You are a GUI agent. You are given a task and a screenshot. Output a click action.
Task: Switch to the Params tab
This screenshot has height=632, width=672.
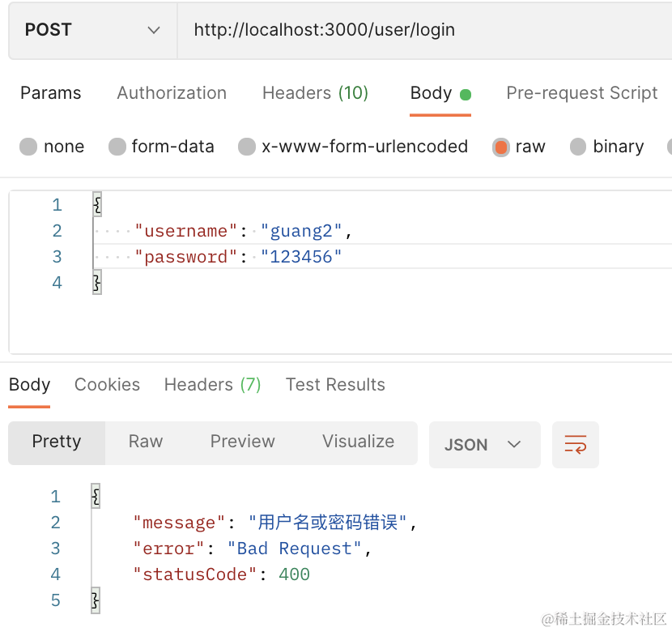click(50, 93)
